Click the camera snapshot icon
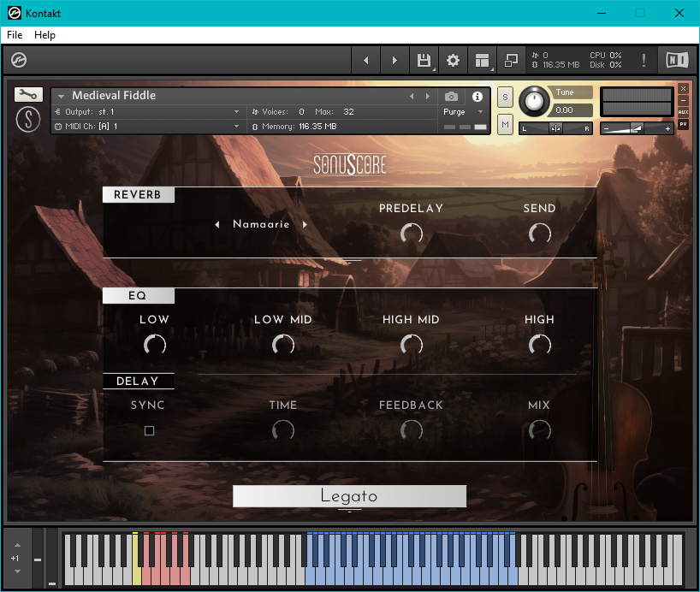This screenshot has height=592, width=700. click(x=452, y=97)
